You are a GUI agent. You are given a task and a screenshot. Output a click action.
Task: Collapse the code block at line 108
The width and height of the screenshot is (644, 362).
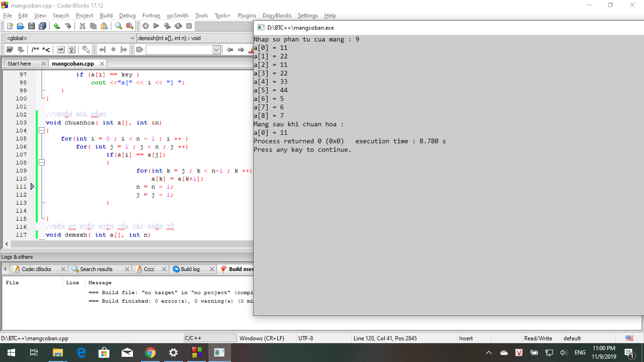point(41,163)
